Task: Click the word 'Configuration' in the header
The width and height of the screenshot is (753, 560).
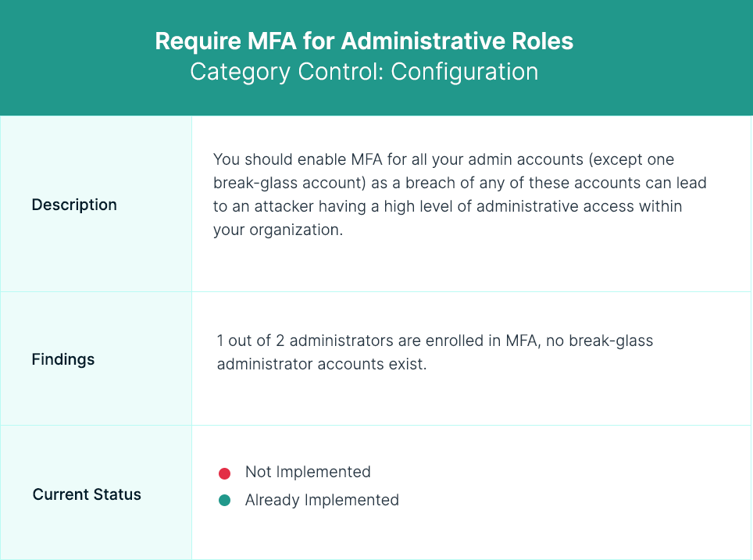Action: 465,72
